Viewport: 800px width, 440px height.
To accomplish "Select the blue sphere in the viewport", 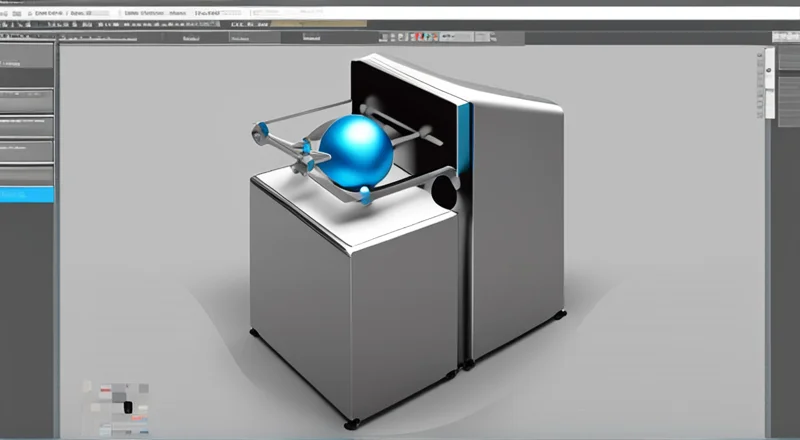I will coord(358,150).
